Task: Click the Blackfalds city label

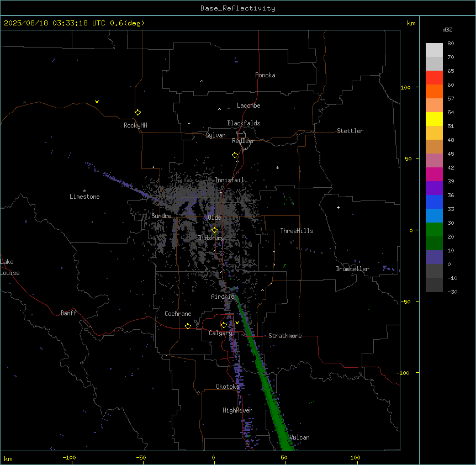Action: 244,123
